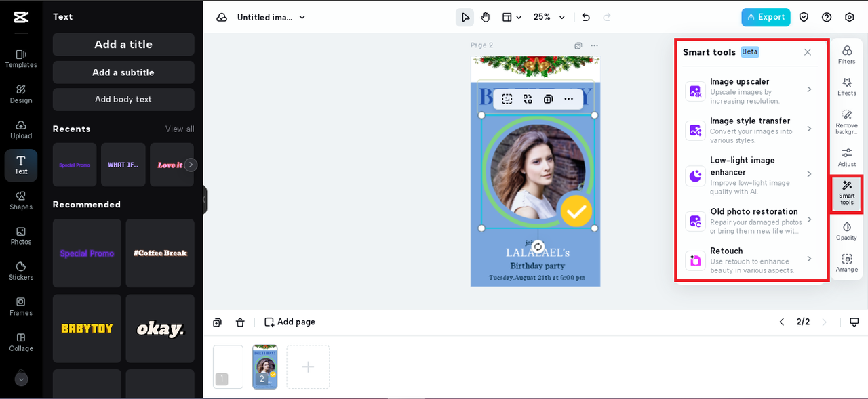Viewport: 868px width, 399px height.
Task: Expand more sidebar items with down arrow
Action: pos(21,379)
